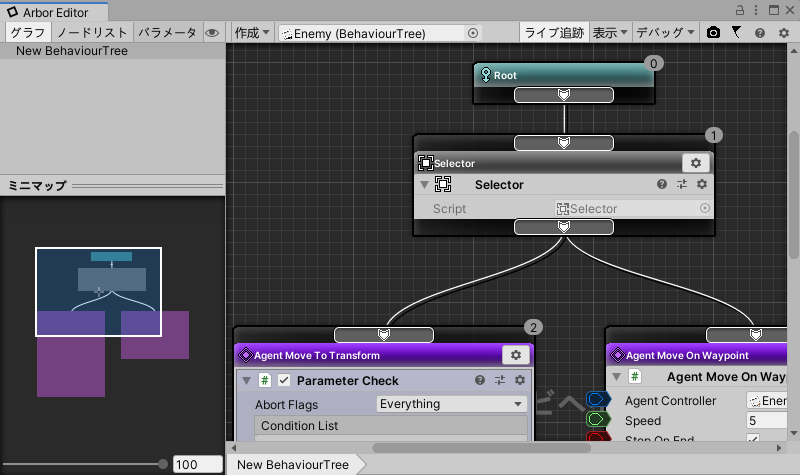This screenshot has height=475, width=800.
Task: Open the Selector node's gear settings button
Action: [696, 163]
